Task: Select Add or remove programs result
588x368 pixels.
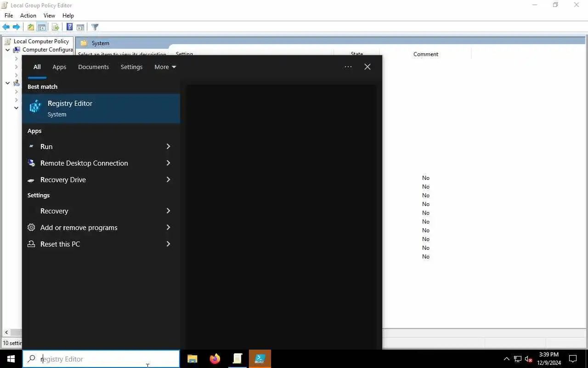Action: pyautogui.click(x=92, y=227)
